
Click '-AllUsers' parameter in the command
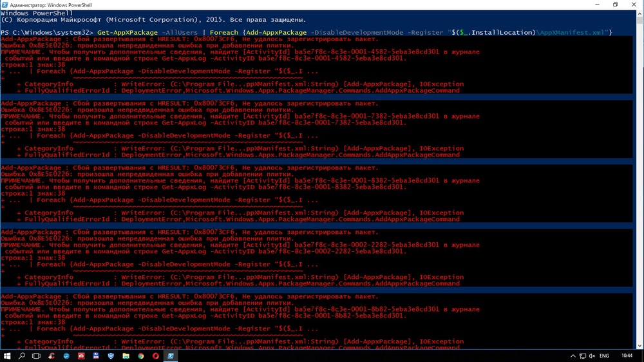180,32
